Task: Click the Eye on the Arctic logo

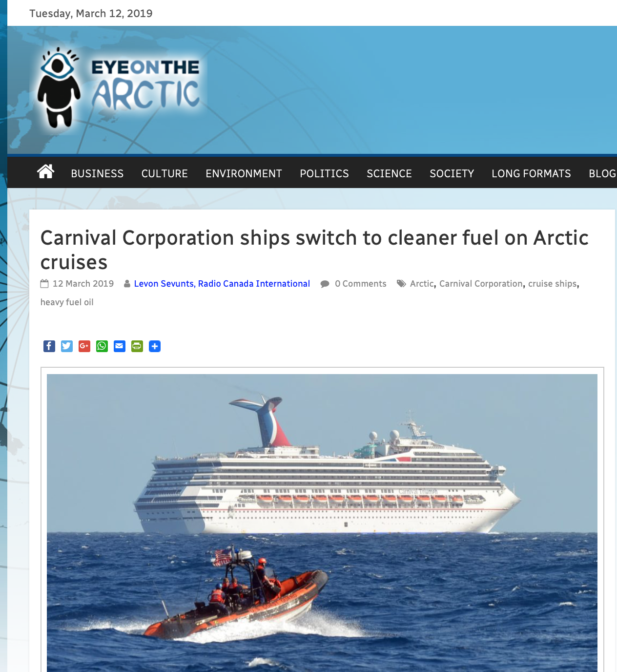Action: click(120, 89)
